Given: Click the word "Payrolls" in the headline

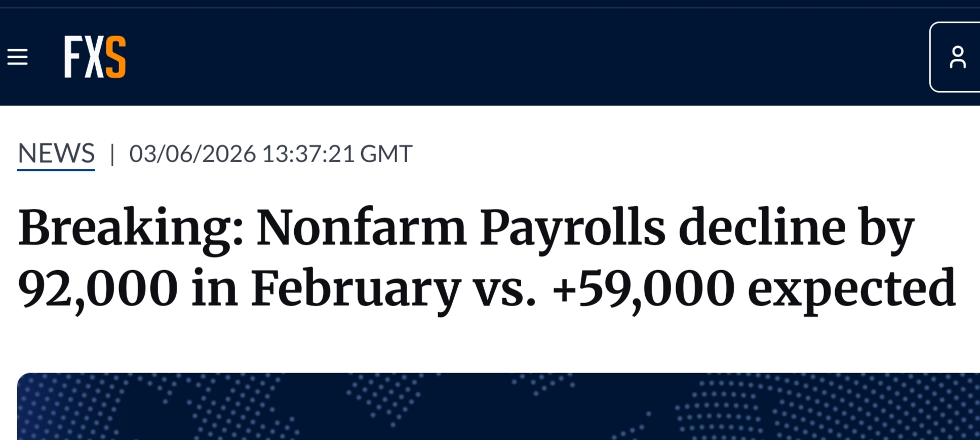Looking at the screenshot, I should coord(572,228).
